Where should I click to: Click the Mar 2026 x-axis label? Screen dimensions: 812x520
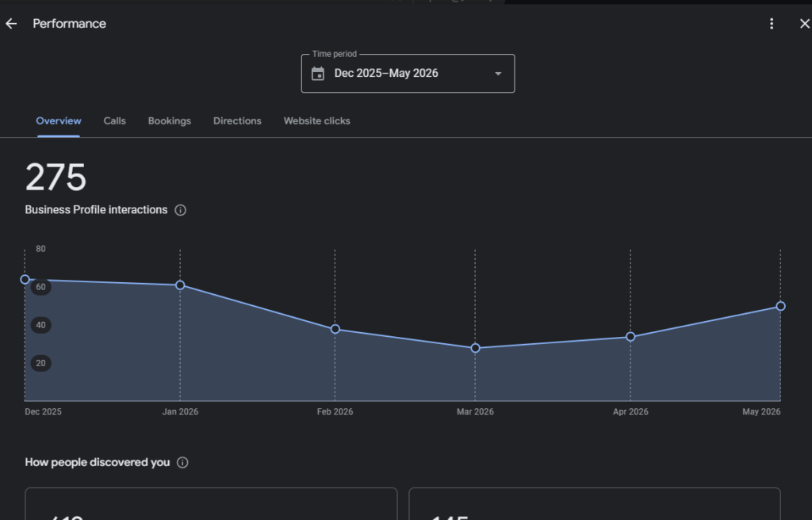[x=476, y=411]
